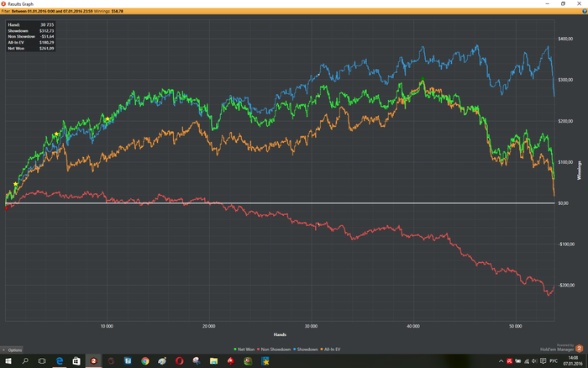Click the help icon at top right

click(x=585, y=11)
